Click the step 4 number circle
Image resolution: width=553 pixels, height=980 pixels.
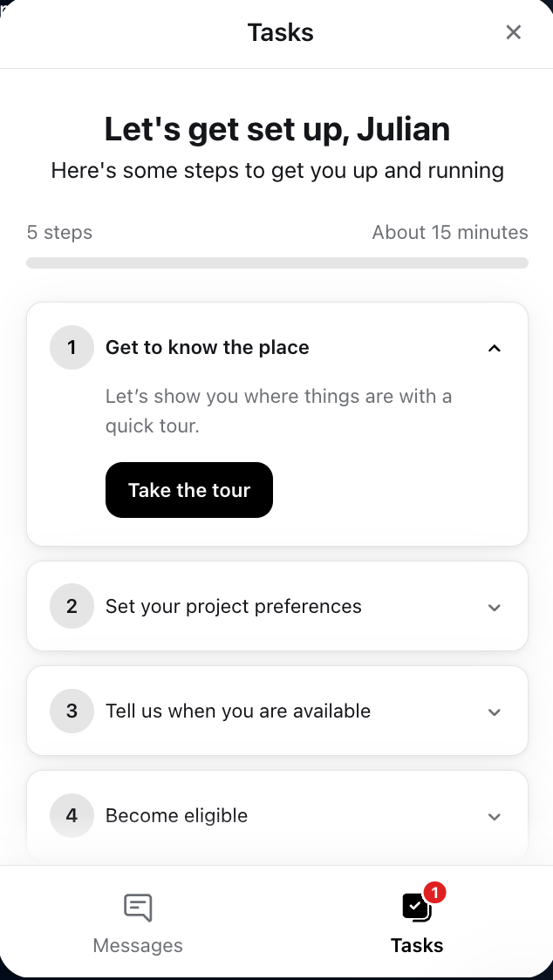tap(72, 815)
